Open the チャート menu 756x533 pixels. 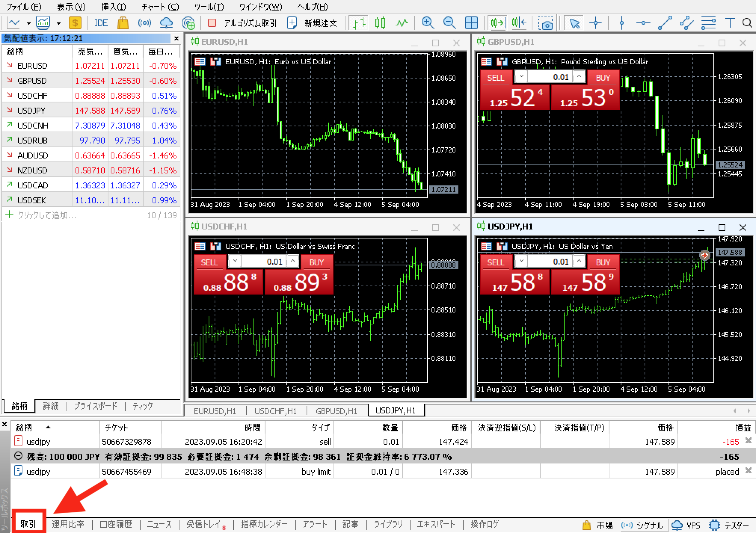click(160, 7)
